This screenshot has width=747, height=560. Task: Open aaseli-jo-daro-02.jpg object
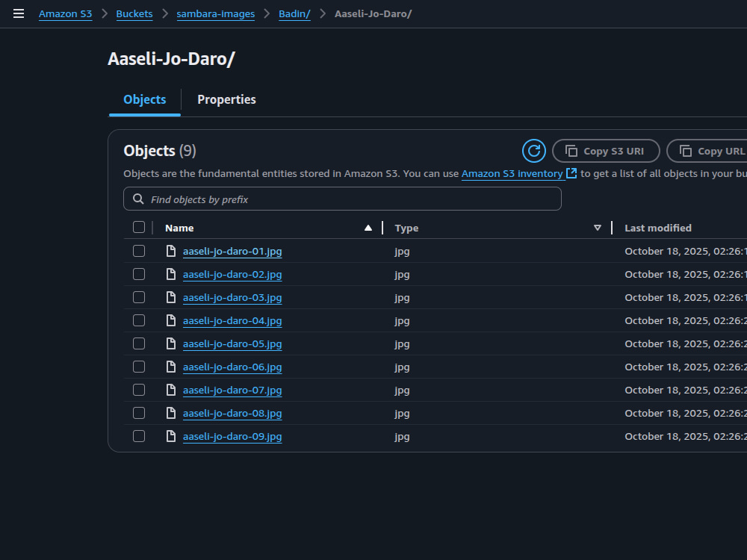coord(232,275)
